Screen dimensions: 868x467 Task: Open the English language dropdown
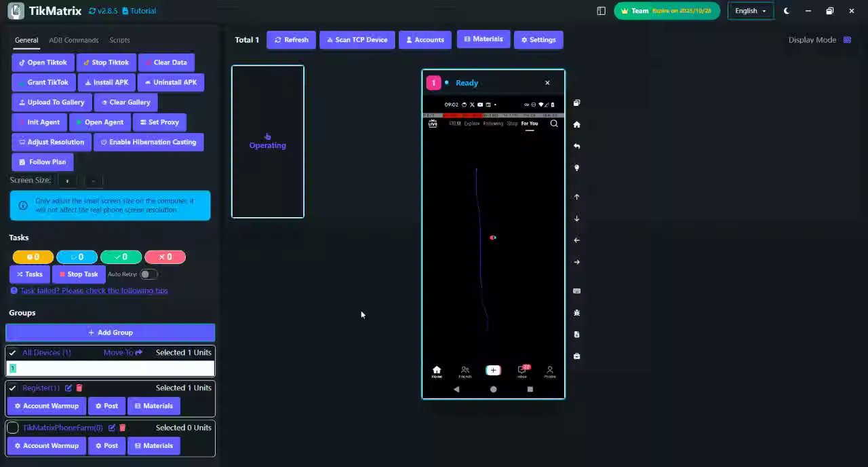[750, 11]
